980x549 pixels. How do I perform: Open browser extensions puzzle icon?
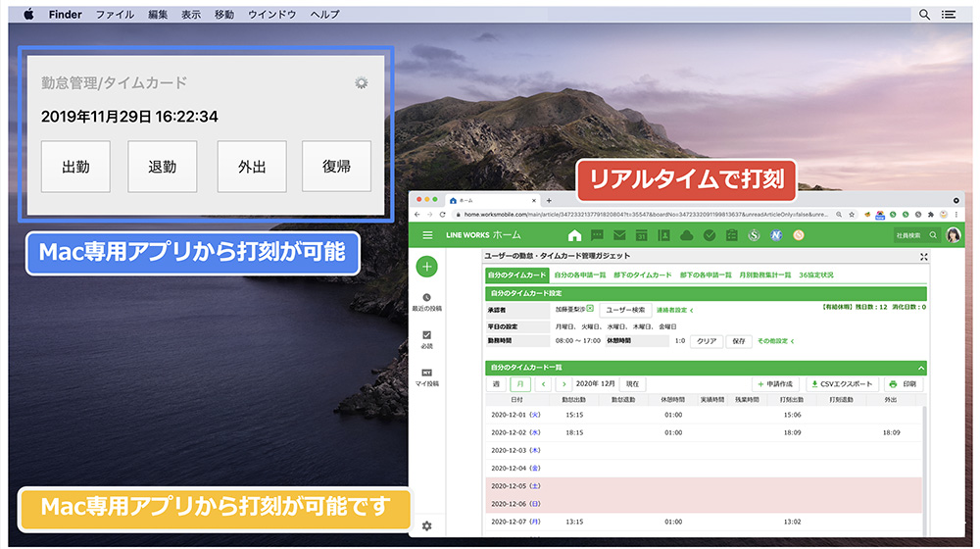pyautogui.click(x=931, y=215)
